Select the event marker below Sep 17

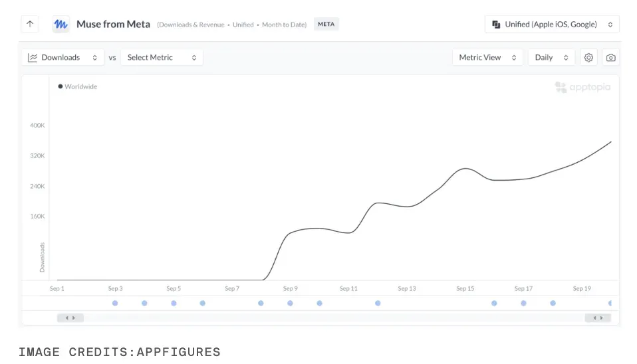point(523,303)
